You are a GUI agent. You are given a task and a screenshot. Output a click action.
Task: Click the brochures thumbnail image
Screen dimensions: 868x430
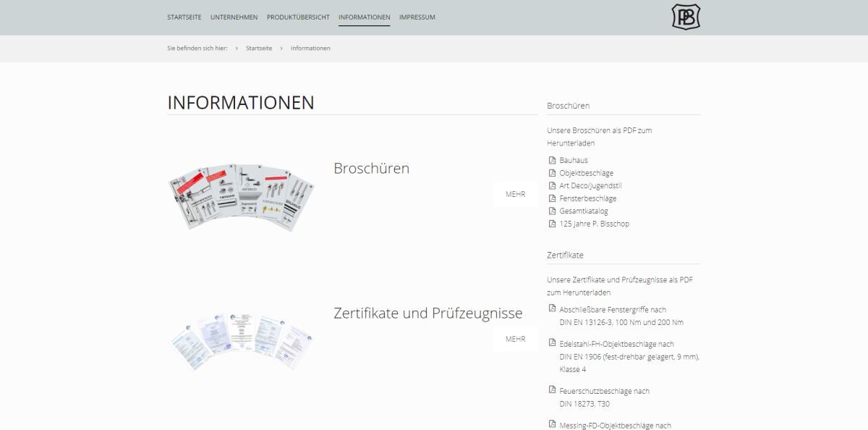(x=241, y=197)
